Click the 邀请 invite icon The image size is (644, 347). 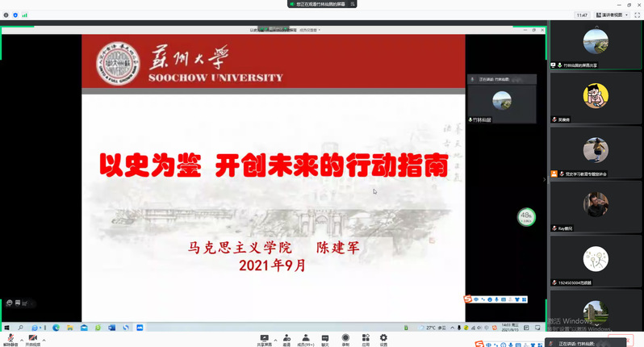click(286, 338)
